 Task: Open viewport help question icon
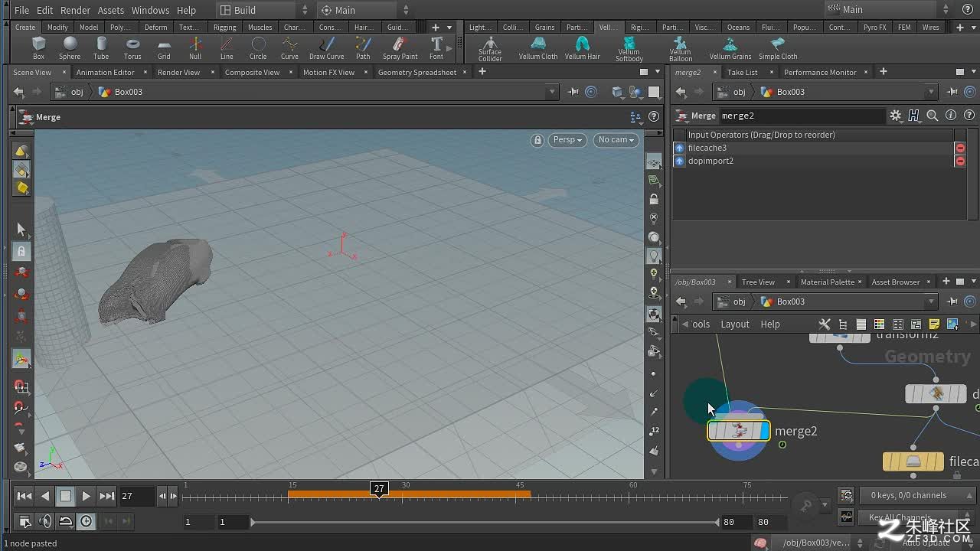(654, 117)
